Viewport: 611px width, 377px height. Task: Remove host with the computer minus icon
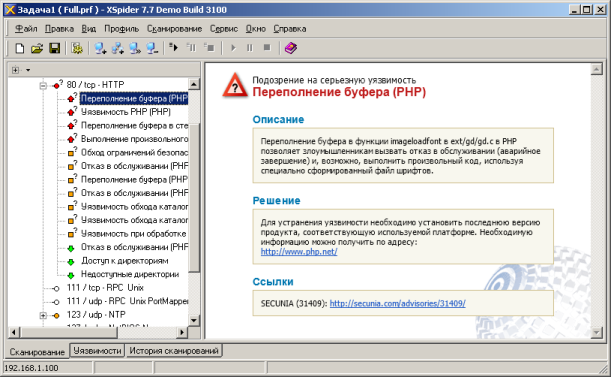click(x=152, y=48)
